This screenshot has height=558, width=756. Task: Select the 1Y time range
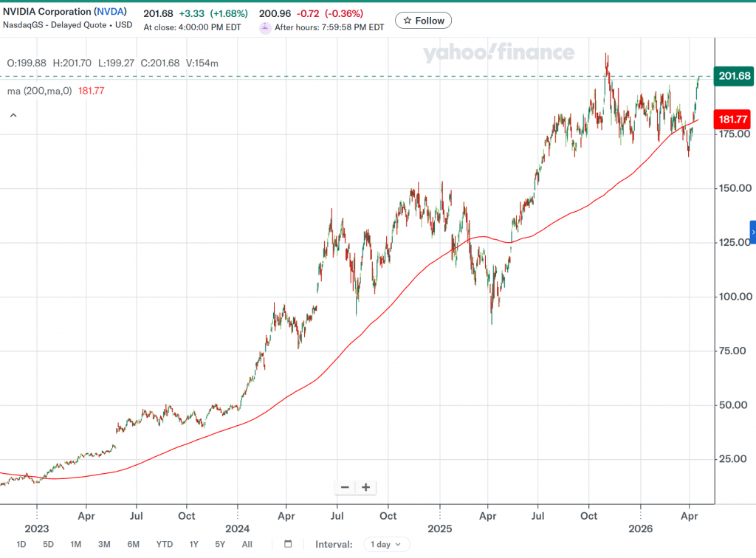pos(193,544)
